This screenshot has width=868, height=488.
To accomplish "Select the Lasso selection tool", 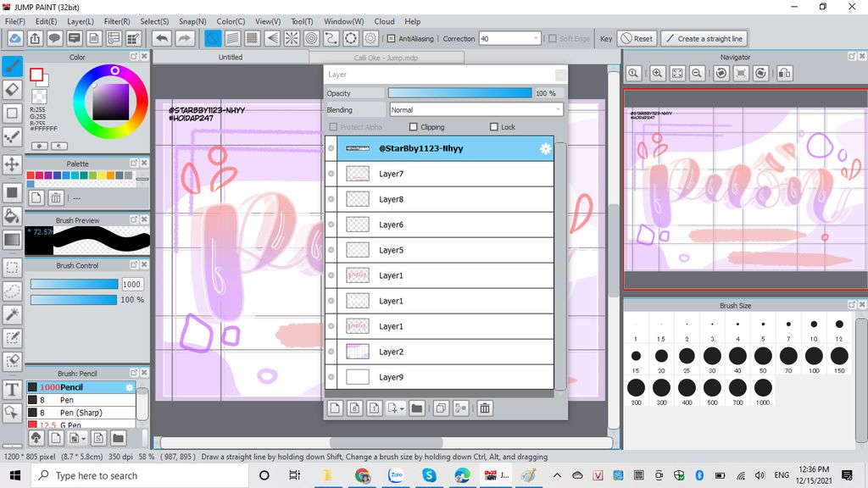I will point(12,291).
